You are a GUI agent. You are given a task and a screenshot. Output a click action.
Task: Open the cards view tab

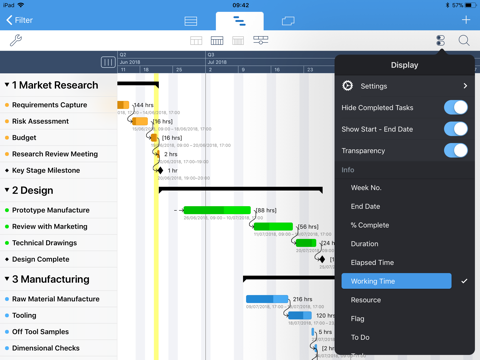click(288, 21)
